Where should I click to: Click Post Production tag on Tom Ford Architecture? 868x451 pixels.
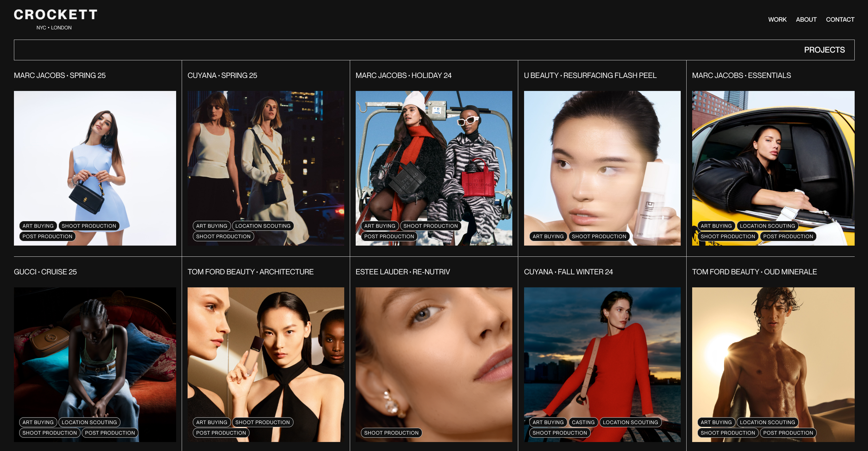pos(221,433)
